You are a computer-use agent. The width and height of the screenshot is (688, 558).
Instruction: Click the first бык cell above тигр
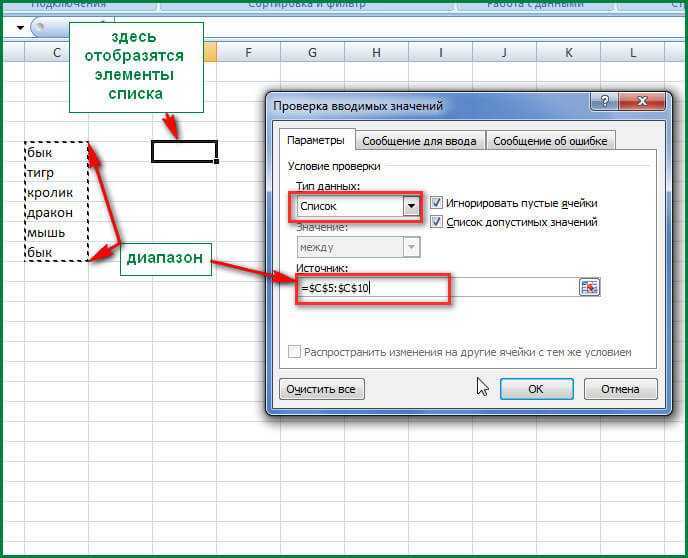pyautogui.click(x=57, y=153)
